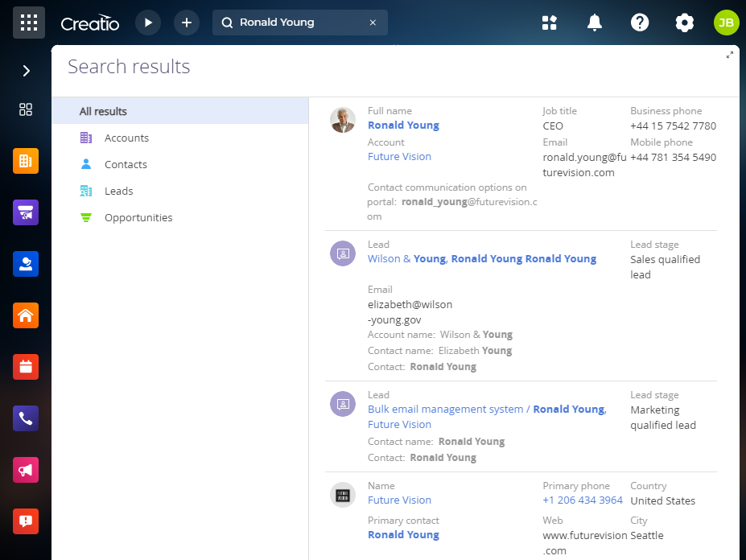Click the business phone +44 15 7542 7780

click(x=673, y=126)
